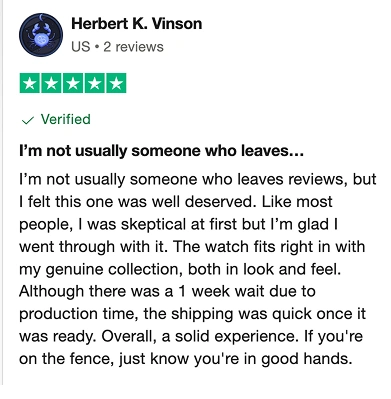Screen dimensions: 391x399
Task: Click the crab avatar profile picture
Action: (x=41, y=35)
